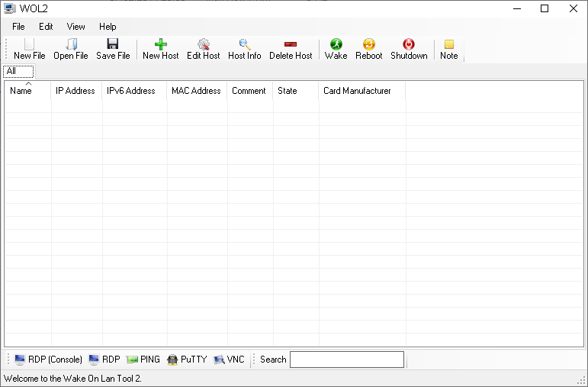Screen dimensions: 588x387
Task: Open the File menu
Action: pyautogui.click(x=18, y=27)
